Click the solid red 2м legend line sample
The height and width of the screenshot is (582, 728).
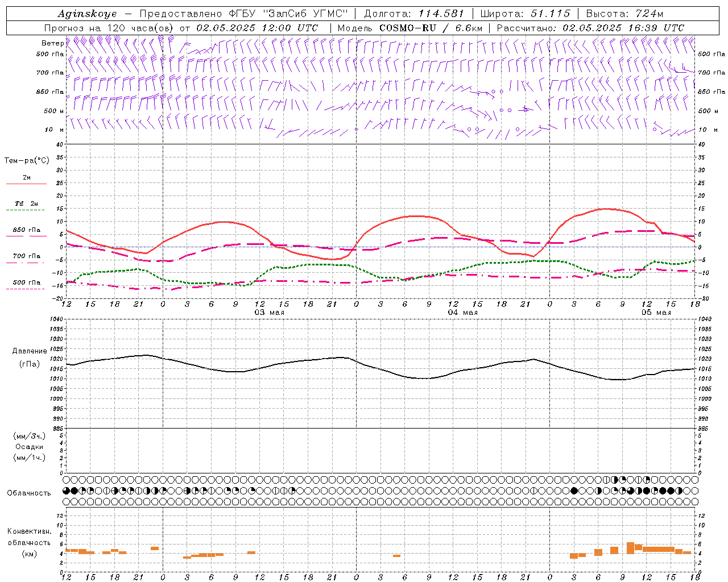point(26,184)
